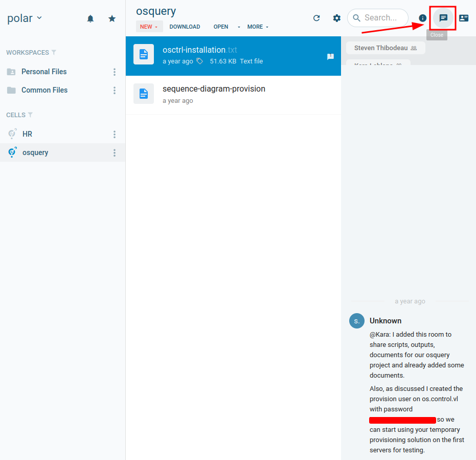
Task: Open the Common Files three-dot menu
Action: (115, 90)
